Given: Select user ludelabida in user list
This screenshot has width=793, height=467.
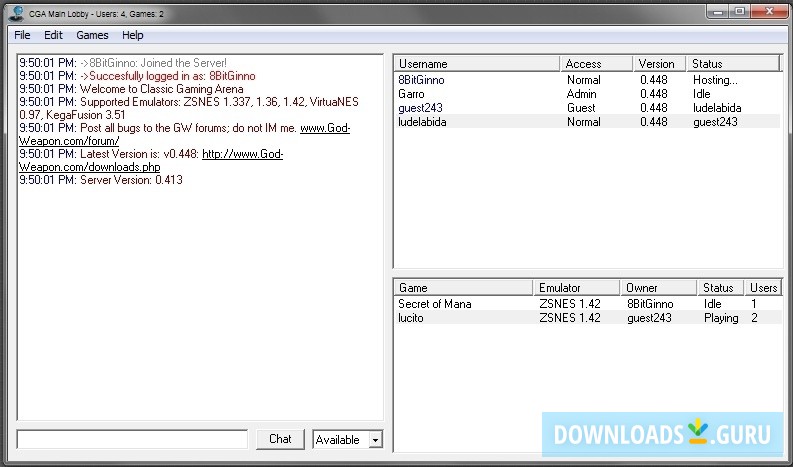Looking at the screenshot, I should point(422,122).
